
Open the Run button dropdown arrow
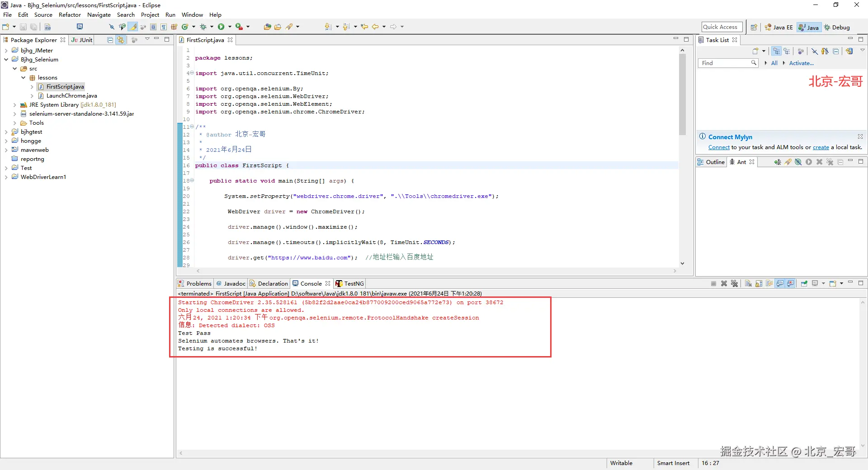(230, 27)
